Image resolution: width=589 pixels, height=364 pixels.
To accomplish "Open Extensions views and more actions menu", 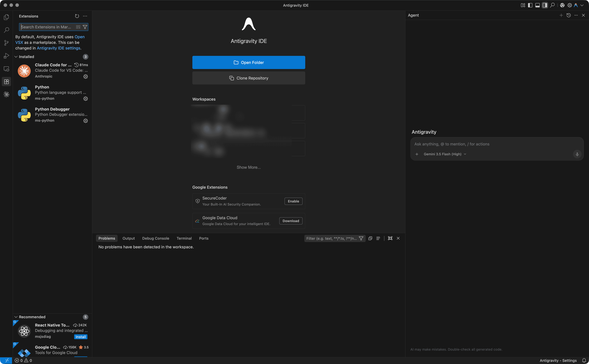I will (85, 16).
